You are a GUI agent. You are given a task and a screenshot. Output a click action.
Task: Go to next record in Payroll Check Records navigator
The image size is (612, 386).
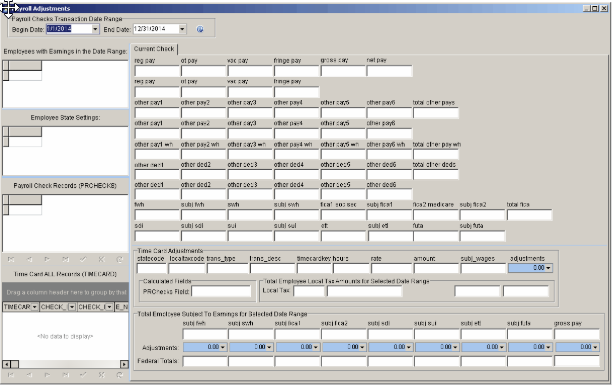point(47,260)
